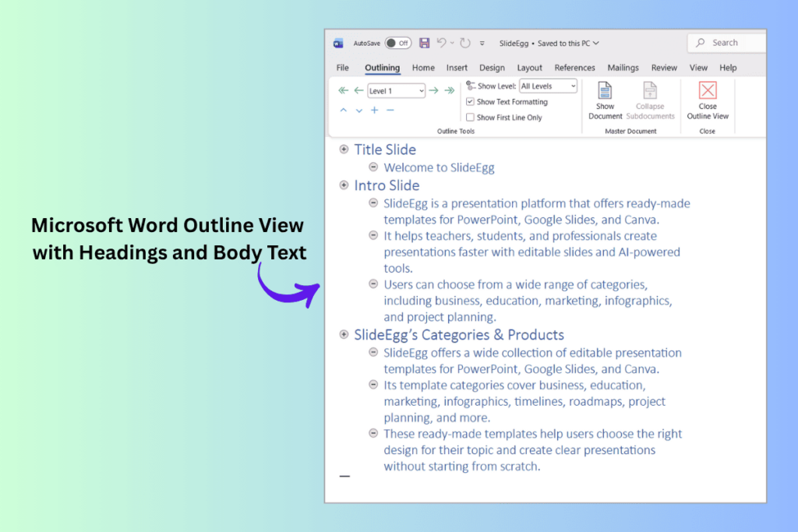Click SlideEgg's Categories & Products heading

(459, 335)
